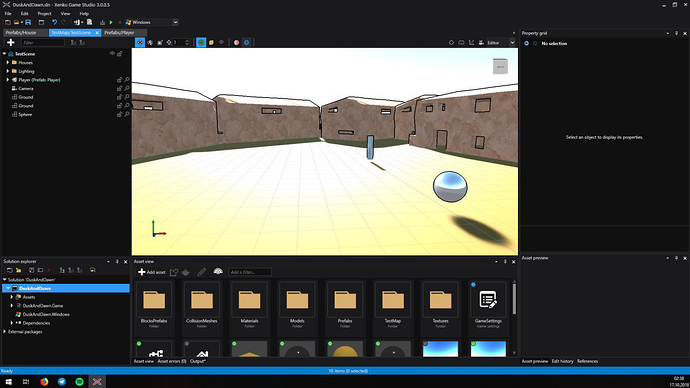Click the Undo arrow icon
690x388 pixels.
pos(55,22)
